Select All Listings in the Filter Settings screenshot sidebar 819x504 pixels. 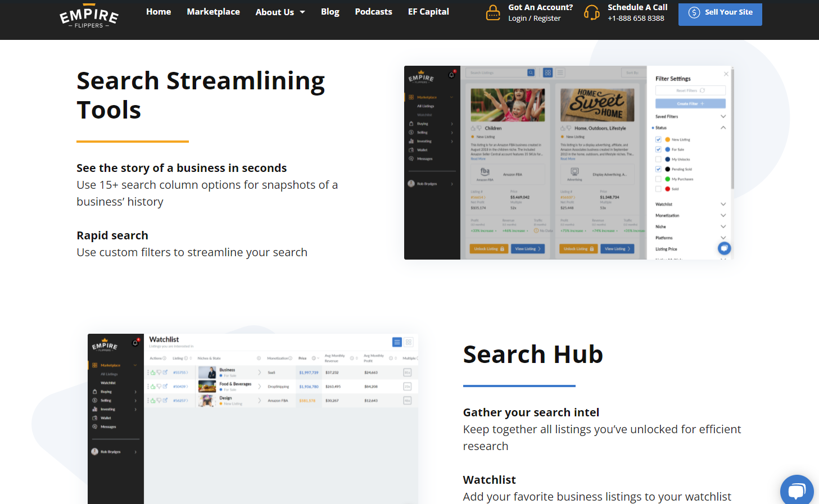click(426, 106)
